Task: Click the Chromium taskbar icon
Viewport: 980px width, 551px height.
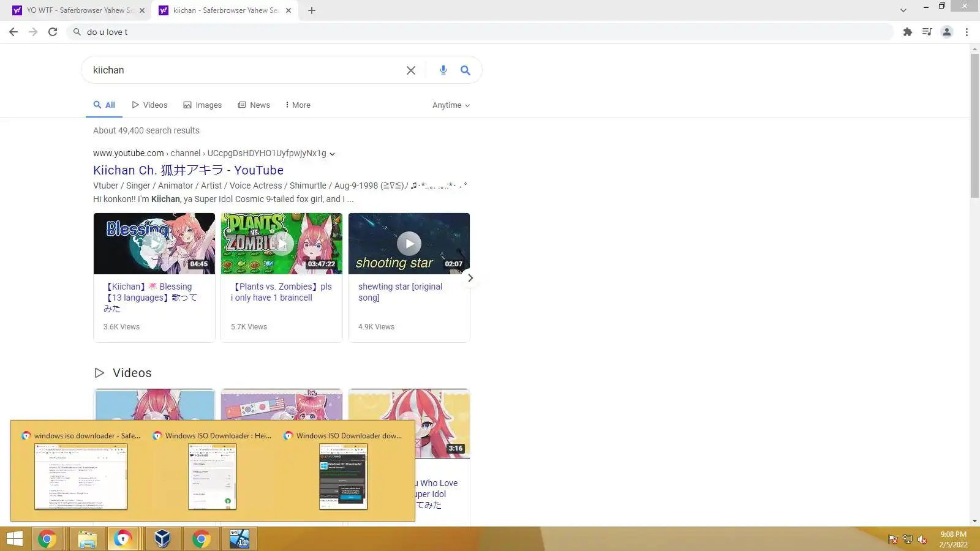Action: [123, 539]
